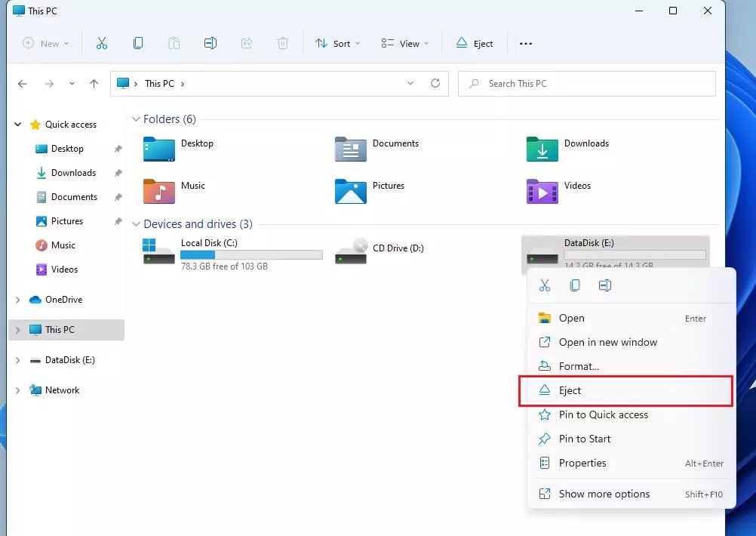
Task: Click the Cut scissors icon in toolbar
Action: 102,43
